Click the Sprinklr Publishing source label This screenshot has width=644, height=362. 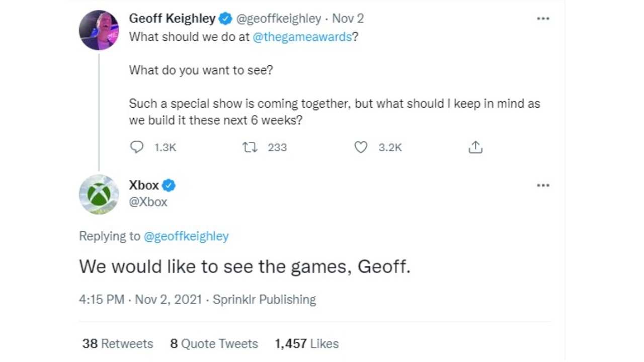264,300
